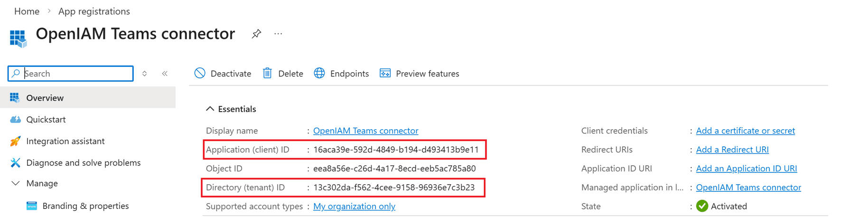Click Add a certificate or secret link
The image size is (868, 217).
(x=745, y=131)
